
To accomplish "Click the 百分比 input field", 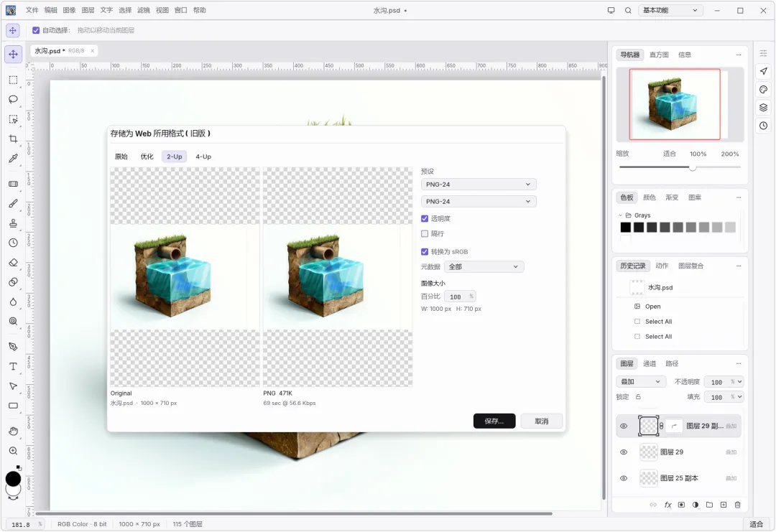I will click(x=461, y=297).
